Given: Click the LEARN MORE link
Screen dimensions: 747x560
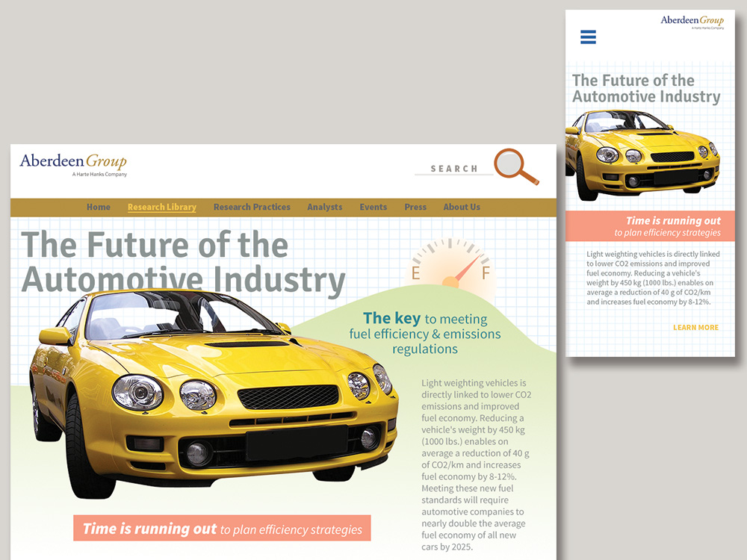Looking at the screenshot, I should tap(695, 328).
